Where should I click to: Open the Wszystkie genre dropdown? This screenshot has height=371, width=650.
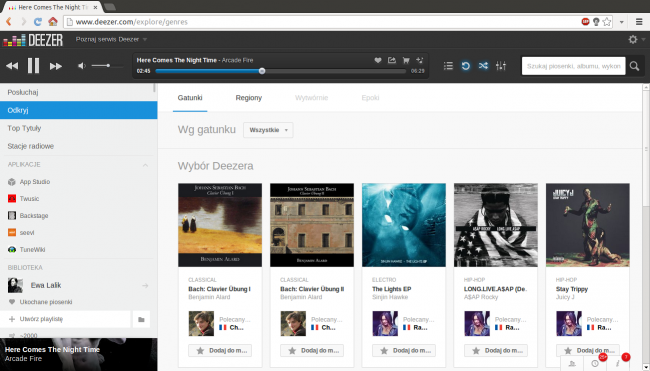click(268, 130)
